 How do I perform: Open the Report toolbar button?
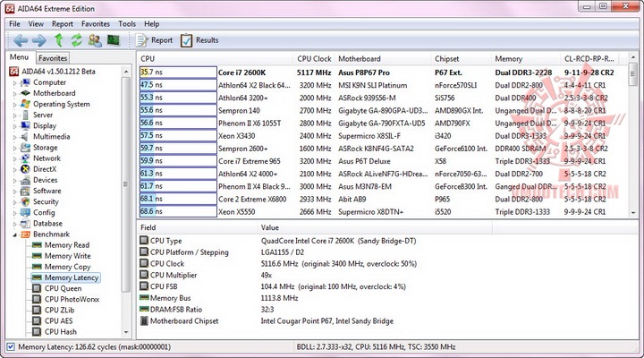pyautogui.click(x=155, y=40)
